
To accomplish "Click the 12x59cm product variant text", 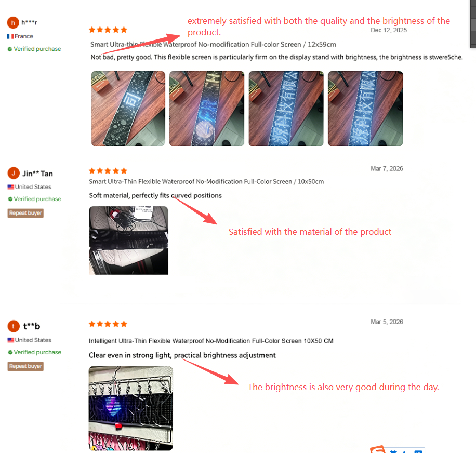I will point(322,44).
